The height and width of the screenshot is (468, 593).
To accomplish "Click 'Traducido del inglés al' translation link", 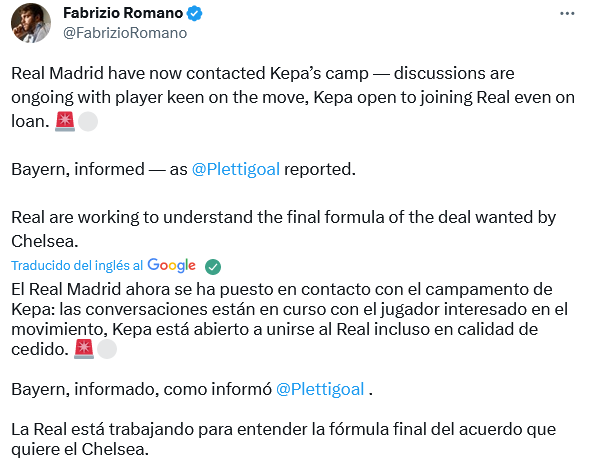I will coord(77,266).
